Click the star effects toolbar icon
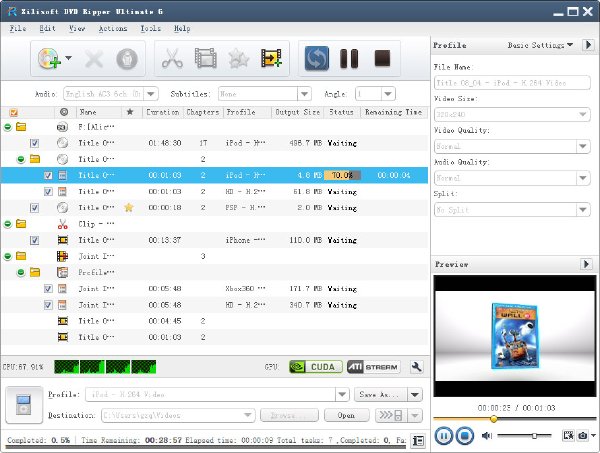This screenshot has height=453, width=600. [x=238, y=59]
